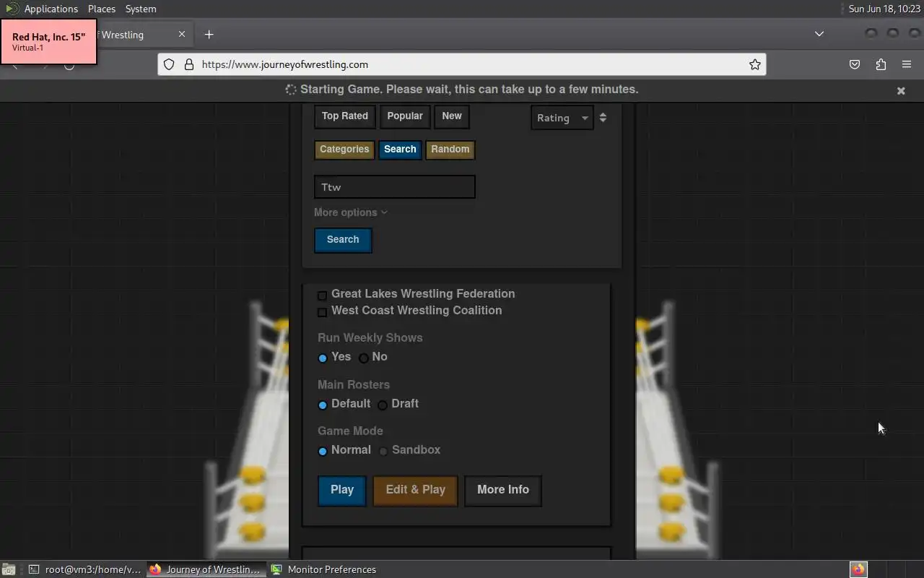
Task: Click the Firefox icon in system tray
Action: click(858, 569)
